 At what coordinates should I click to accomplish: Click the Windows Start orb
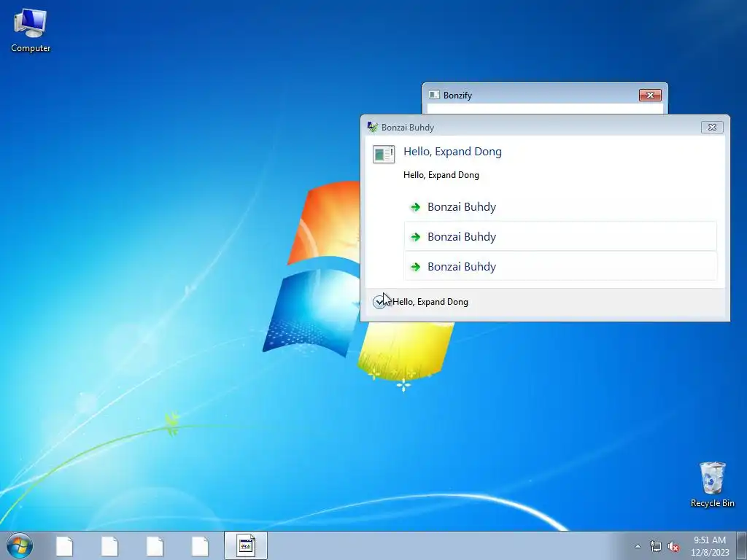(x=20, y=545)
